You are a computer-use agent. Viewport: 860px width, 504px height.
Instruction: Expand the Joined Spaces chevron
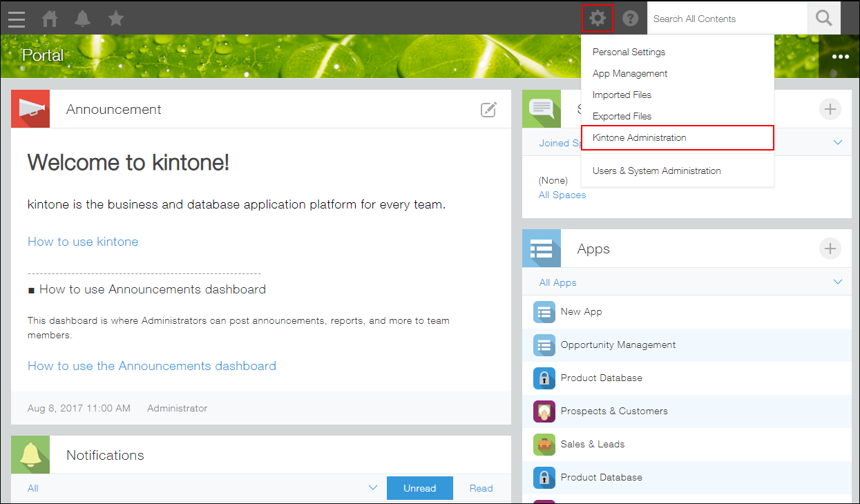(x=838, y=142)
